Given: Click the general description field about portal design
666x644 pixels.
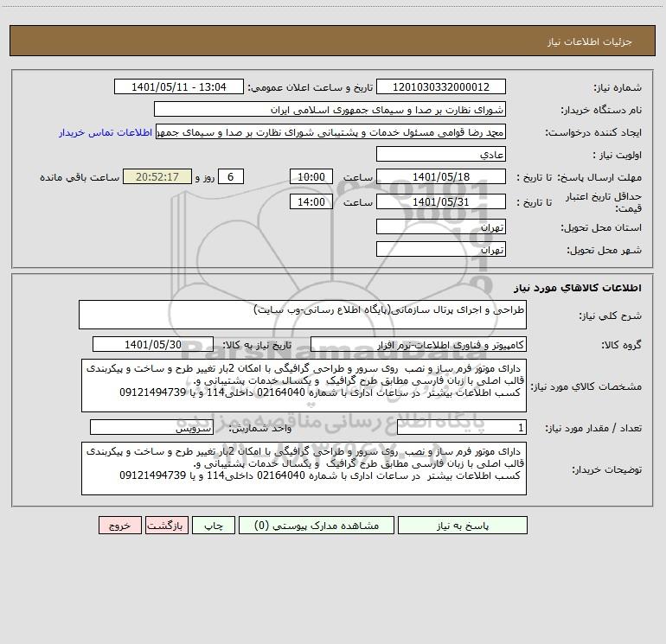Looking at the screenshot, I should click(x=303, y=315).
